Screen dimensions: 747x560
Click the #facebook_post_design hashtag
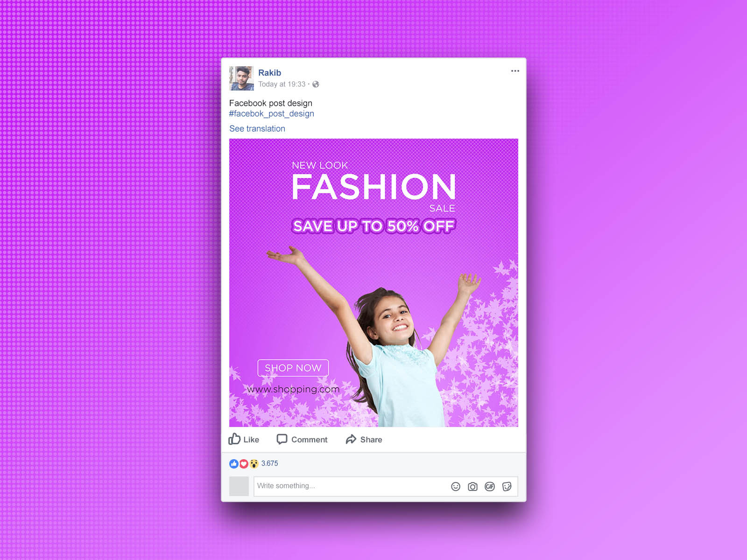click(272, 114)
